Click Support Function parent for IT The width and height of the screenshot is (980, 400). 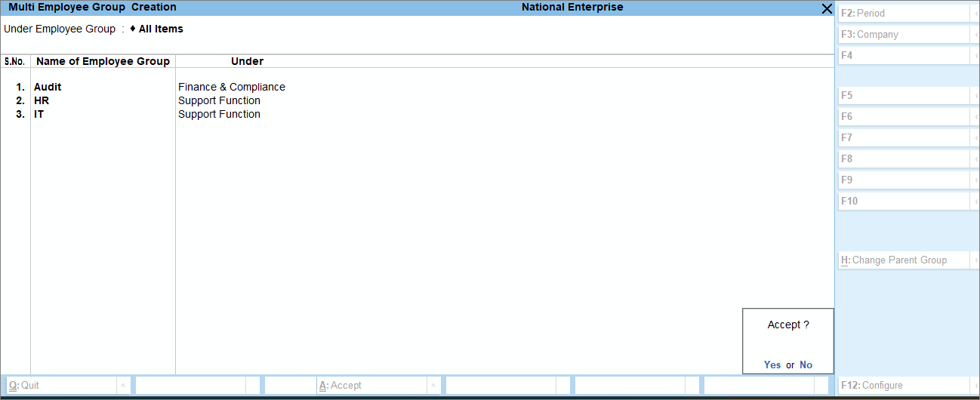pyautogui.click(x=219, y=114)
